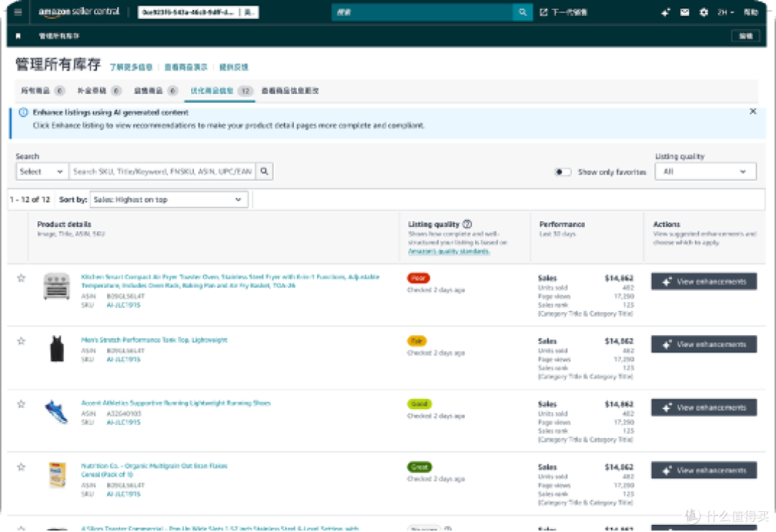Switch to the 补全草稿 tab
Screen dimensions: 776x532
click(99, 90)
